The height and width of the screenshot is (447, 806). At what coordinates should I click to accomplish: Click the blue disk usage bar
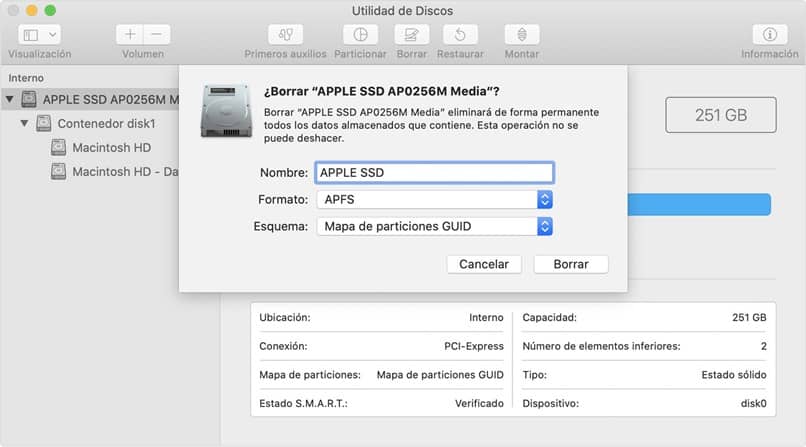(699, 204)
